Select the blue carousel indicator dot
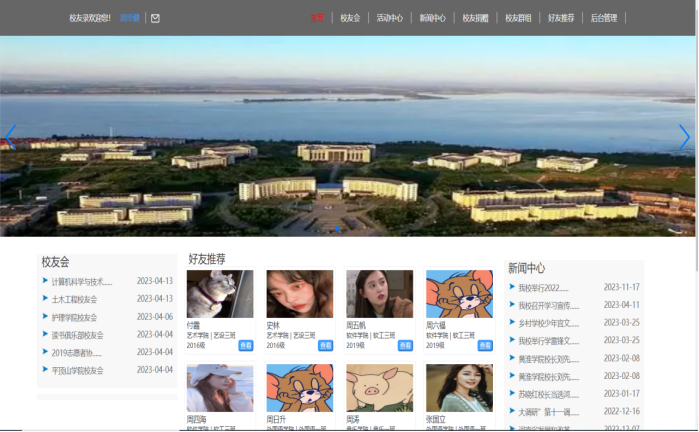 (x=337, y=229)
